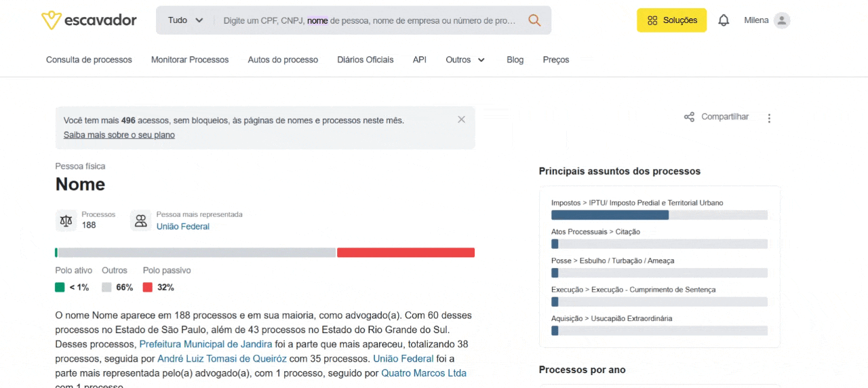Click the Compartilhar button
The height and width of the screenshot is (388, 868).
click(x=716, y=117)
